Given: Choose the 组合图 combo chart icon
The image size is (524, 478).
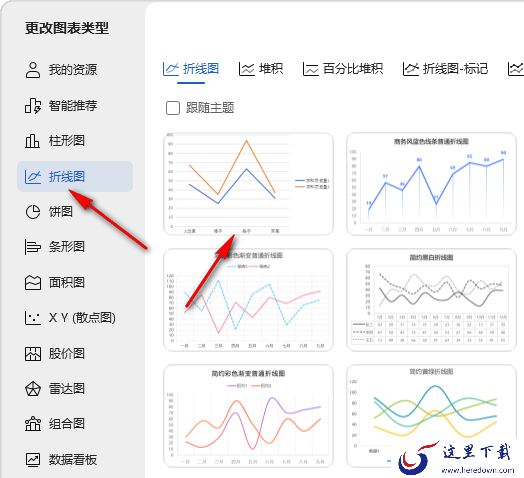Looking at the screenshot, I should pyautogui.click(x=33, y=424).
